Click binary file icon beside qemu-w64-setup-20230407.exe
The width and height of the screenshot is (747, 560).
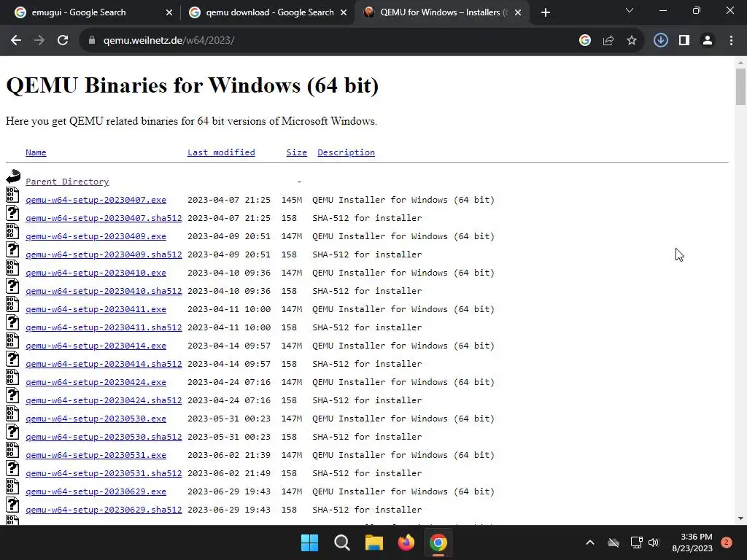tap(12, 195)
